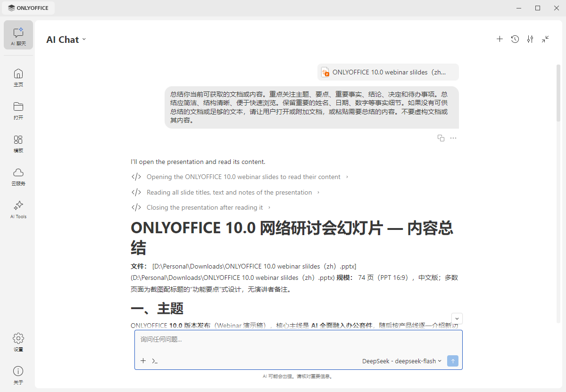The height and width of the screenshot is (392, 566).
Task: Go to the 主页 home section
Action: pyautogui.click(x=18, y=77)
